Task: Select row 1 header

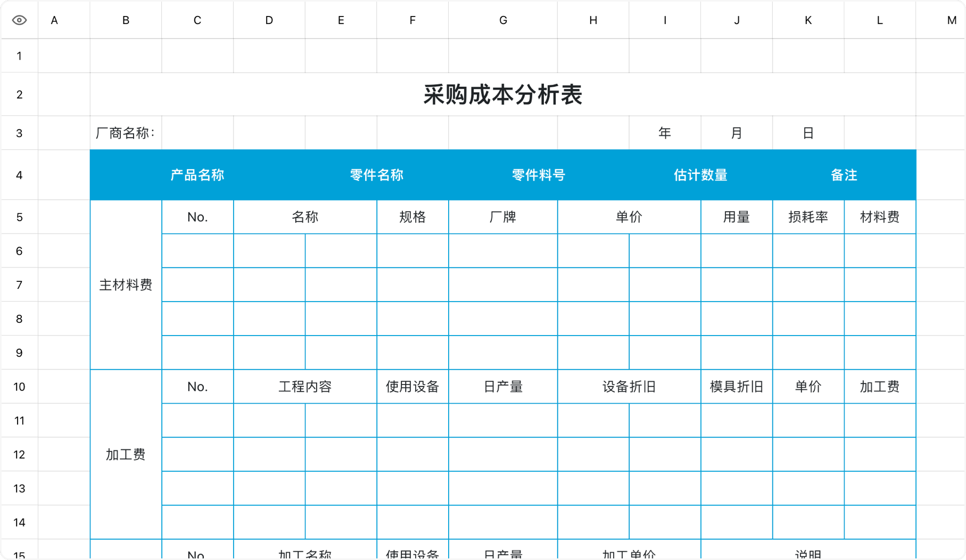Action: tap(19, 56)
